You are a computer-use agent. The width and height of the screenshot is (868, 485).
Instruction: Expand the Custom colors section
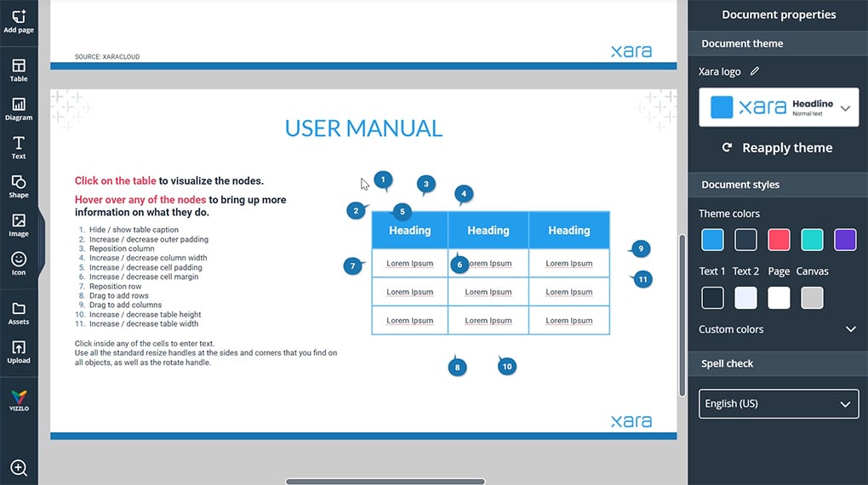(x=849, y=329)
